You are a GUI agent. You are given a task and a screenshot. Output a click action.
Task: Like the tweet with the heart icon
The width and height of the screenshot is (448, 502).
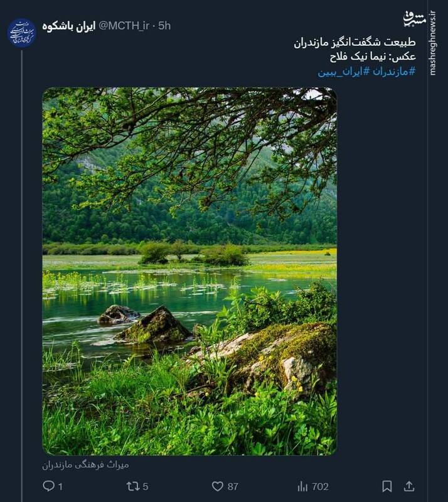[217, 486]
